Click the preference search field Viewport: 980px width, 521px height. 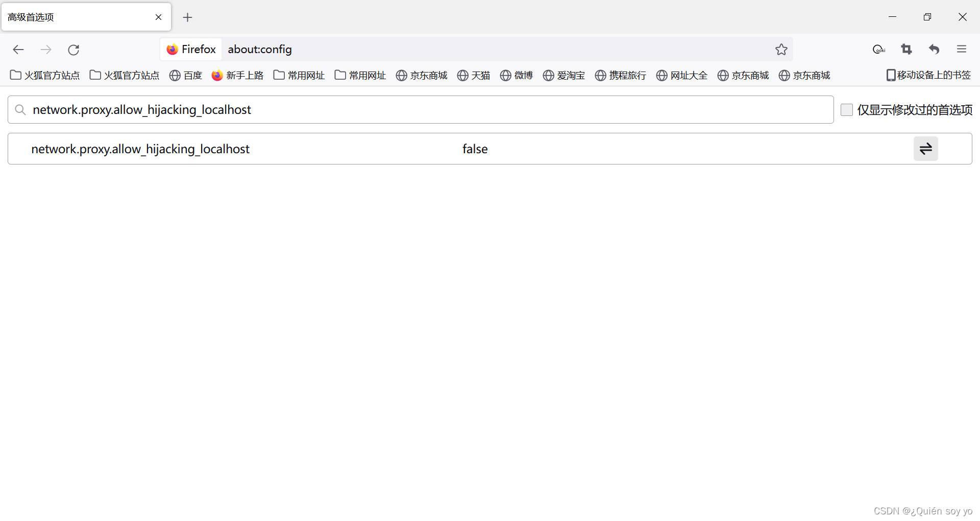pos(421,109)
